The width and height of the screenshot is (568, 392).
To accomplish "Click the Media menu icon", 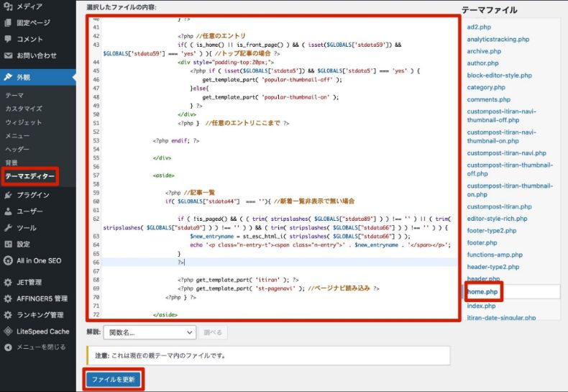I will click(x=8, y=6).
